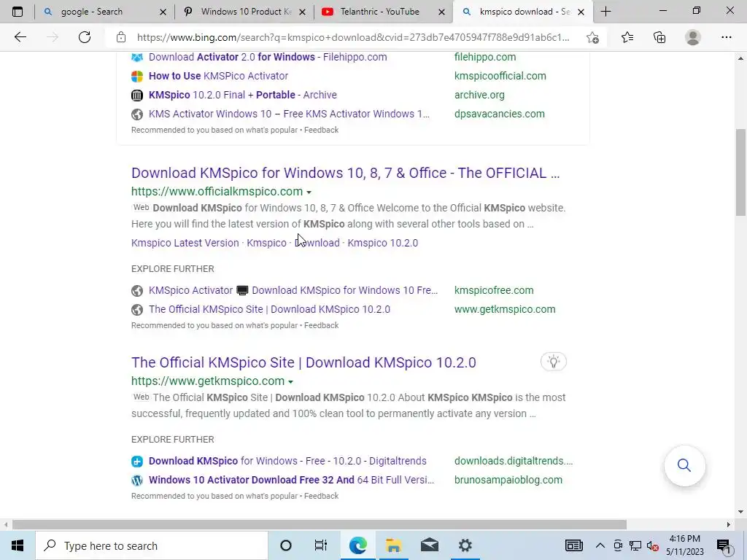The height and width of the screenshot is (560, 747).
Task: Click the scroll down arrow
Action: pos(740,513)
